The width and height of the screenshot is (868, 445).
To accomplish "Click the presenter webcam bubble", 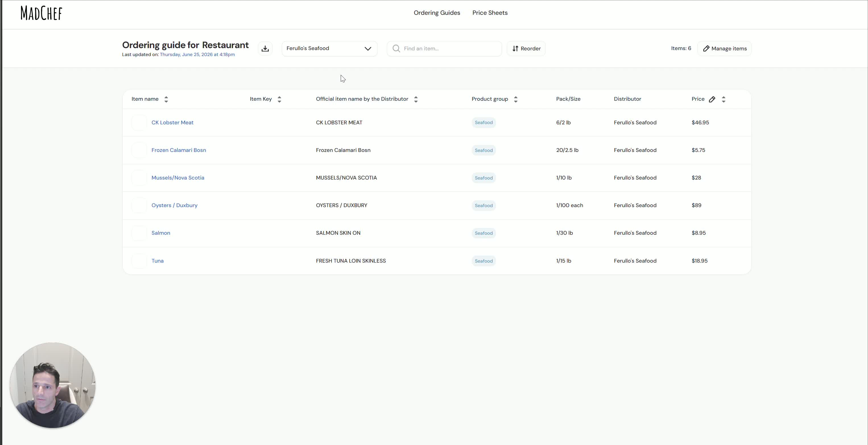I will click(x=53, y=385).
